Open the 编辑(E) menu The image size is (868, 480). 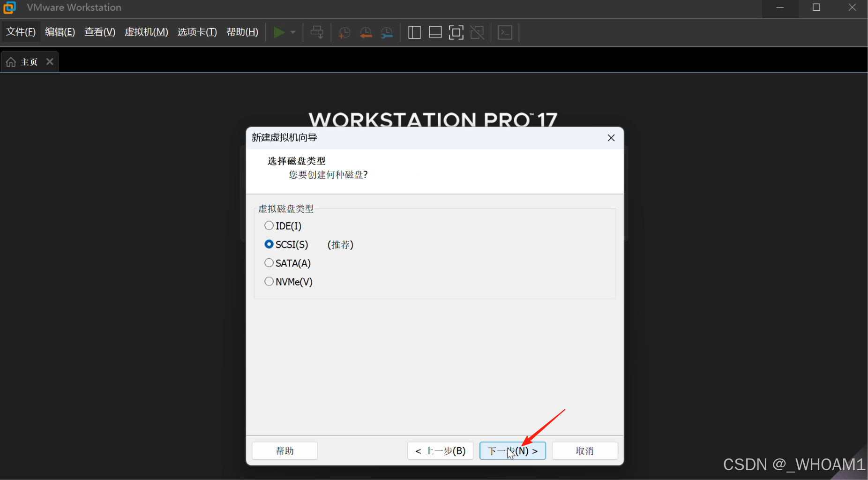[60, 32]
